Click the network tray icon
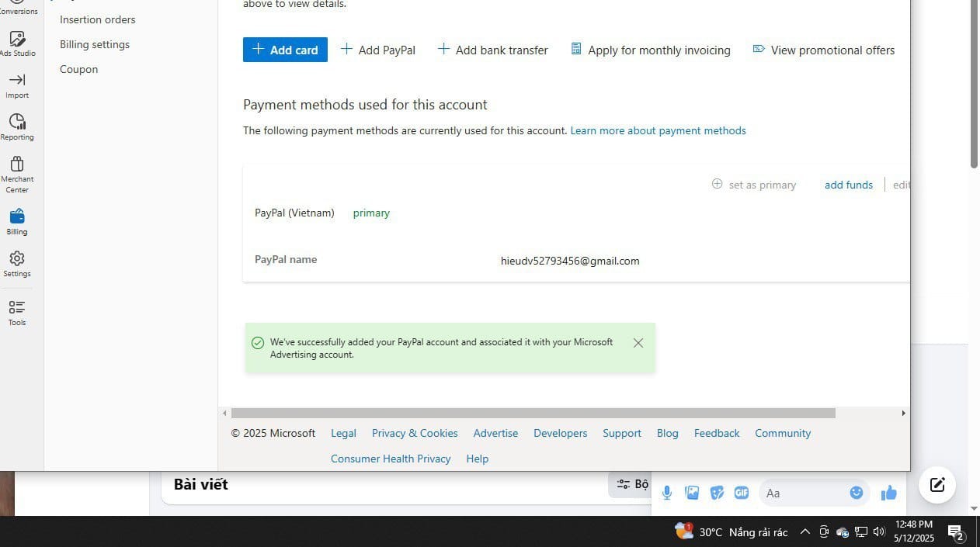Image resolution: width=980 pixels, height=547 pixels. click(861, 531)
